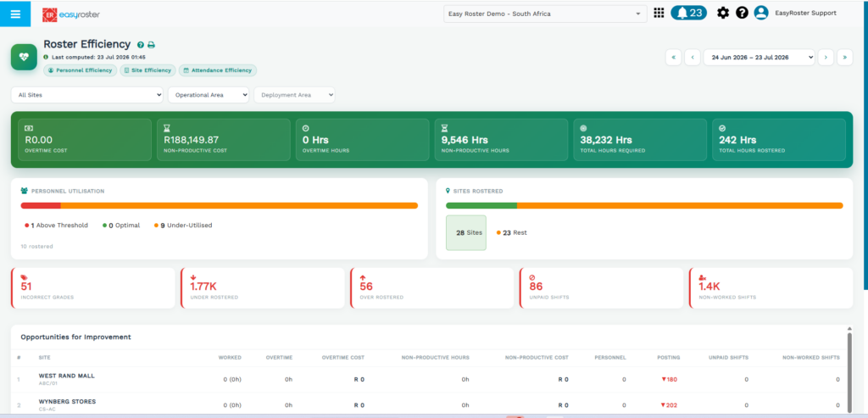Sort by Posting column header

coord(669,358)
